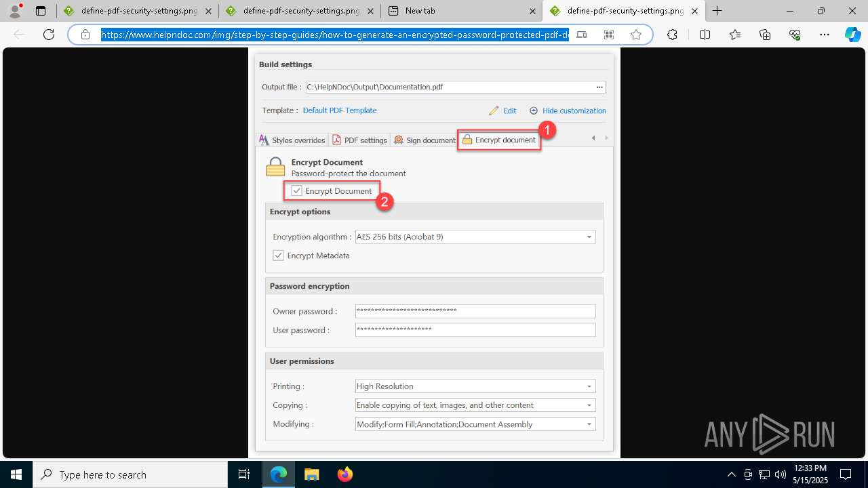Select the Encrypt document tab
The height and width of the screenshot is (488, 868).
click(x=499, y=140)
